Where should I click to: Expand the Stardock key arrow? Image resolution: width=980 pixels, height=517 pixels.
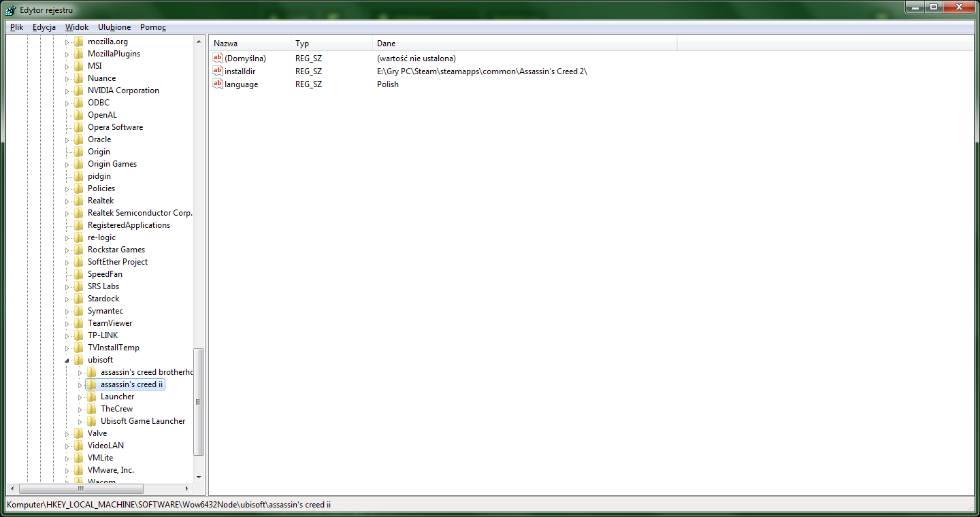[x=67, y=299]
